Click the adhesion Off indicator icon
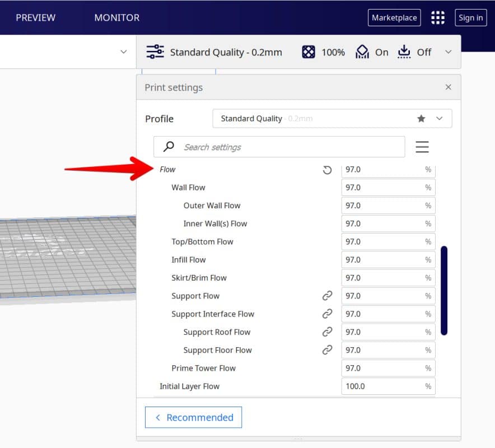This screenshot has width=495, height=448. click(x=404, y=52)
